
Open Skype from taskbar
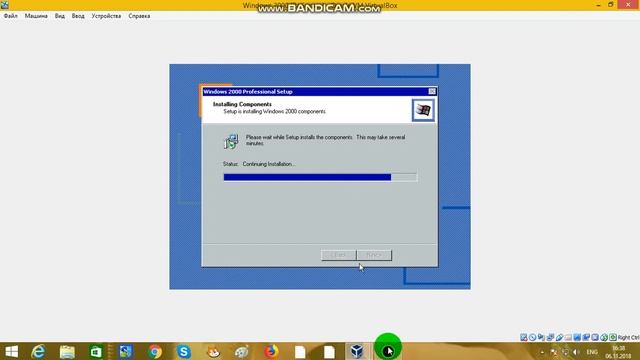184,351
